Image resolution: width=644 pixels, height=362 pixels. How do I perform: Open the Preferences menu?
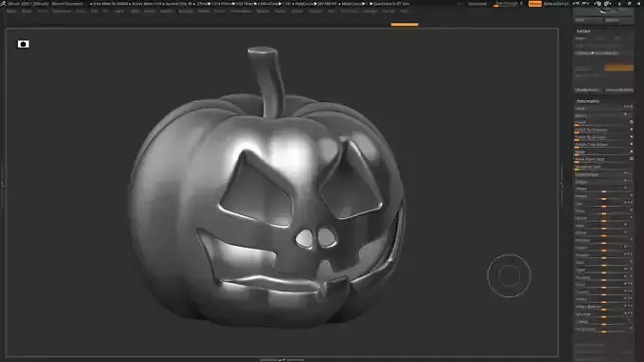pyautogui.click(x=241, y=11)
